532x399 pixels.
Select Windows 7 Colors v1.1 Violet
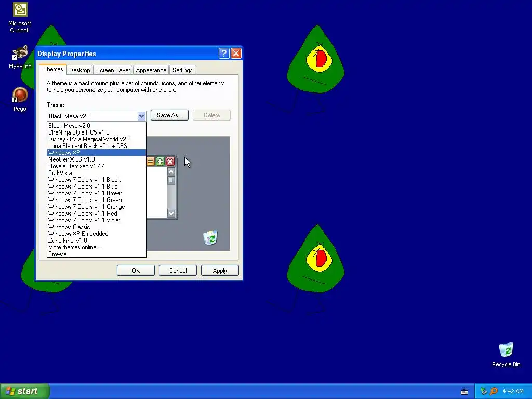coord(96,220)
